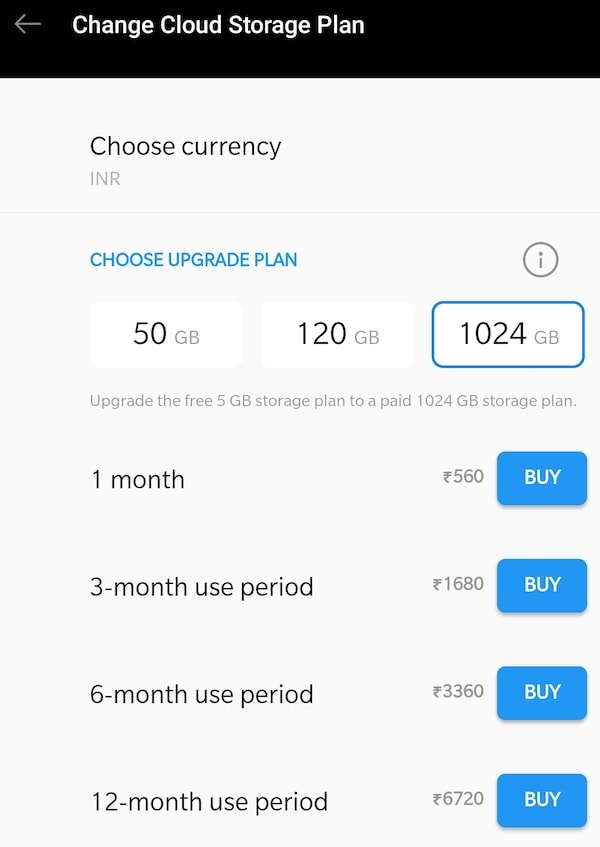Image resolution: width=600 pixels, height=847 pixels.
Task: Open the Choose currency selector
Action: pos(185,159)
